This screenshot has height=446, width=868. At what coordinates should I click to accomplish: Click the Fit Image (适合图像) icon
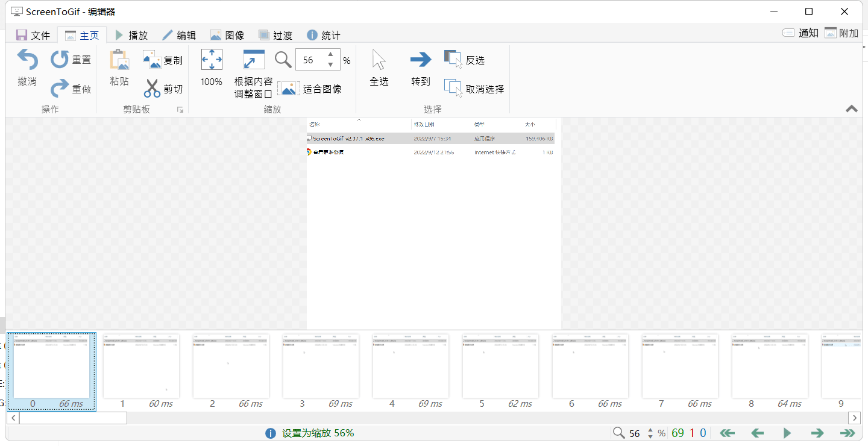click(289, 89)
